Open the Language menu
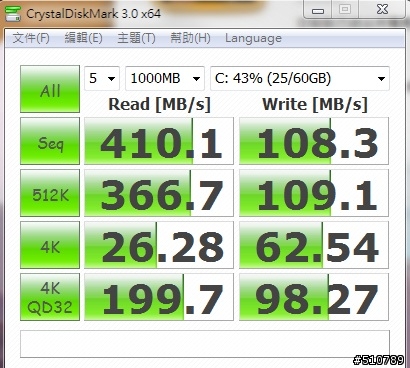The image size is (410, 368). coord(253,38)
